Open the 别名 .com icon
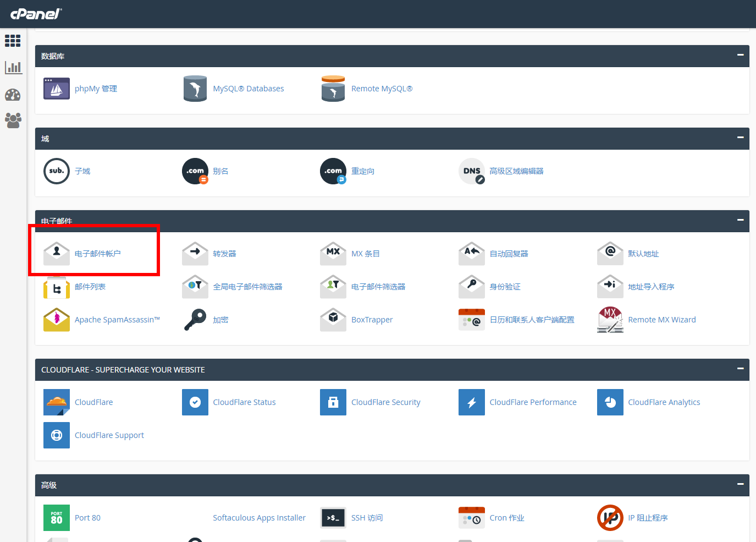 click(195, 171)
